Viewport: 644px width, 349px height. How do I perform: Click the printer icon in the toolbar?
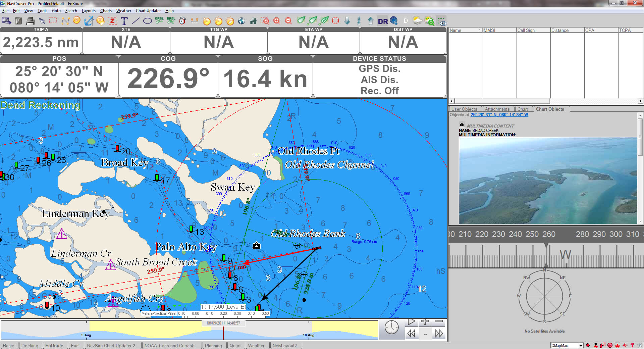pos(30,21)
